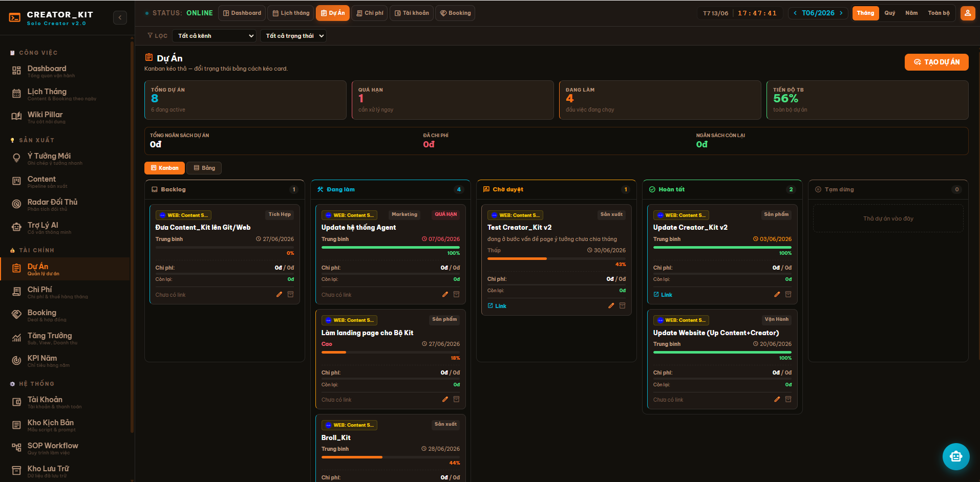Archive the Update Website card
The width and height of the screenshot is (980, 482).
coord(788,399)
